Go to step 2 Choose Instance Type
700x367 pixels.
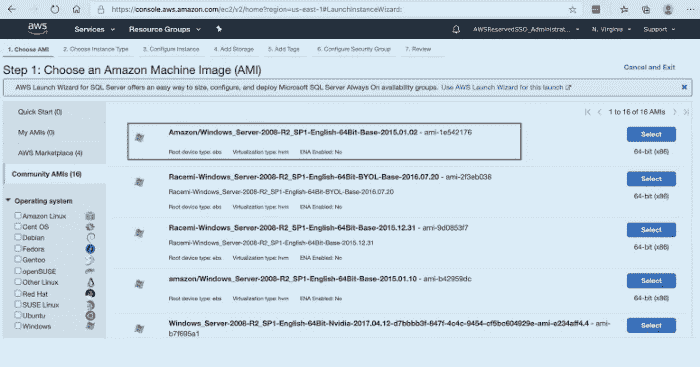click(x=96, y=49)
